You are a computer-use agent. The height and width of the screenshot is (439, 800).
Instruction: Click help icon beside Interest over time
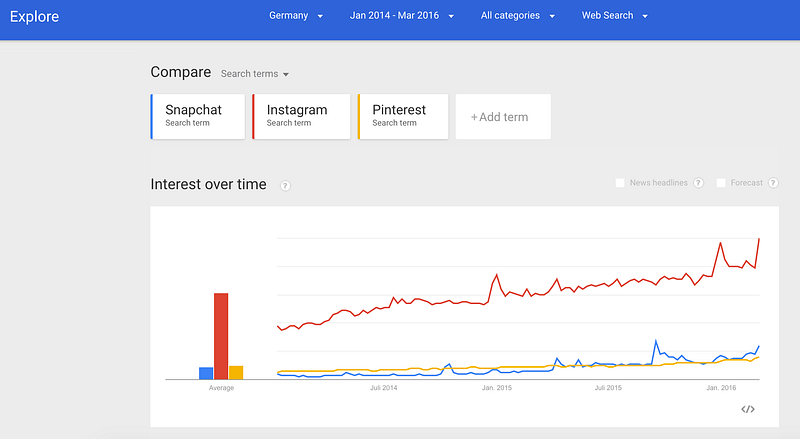(x=285, y=185)
